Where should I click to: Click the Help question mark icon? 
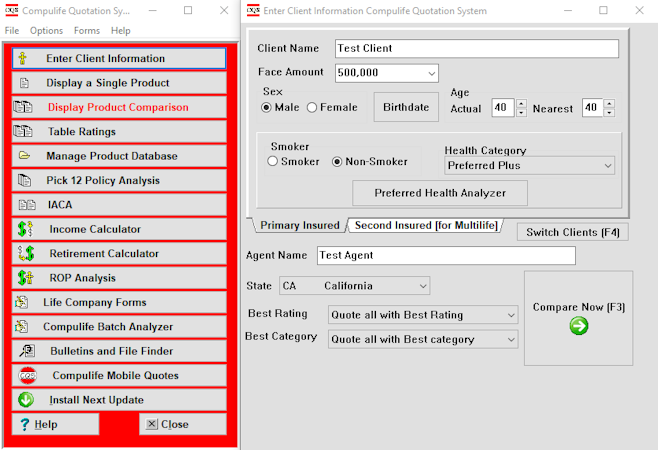click(x=25, y=424)
